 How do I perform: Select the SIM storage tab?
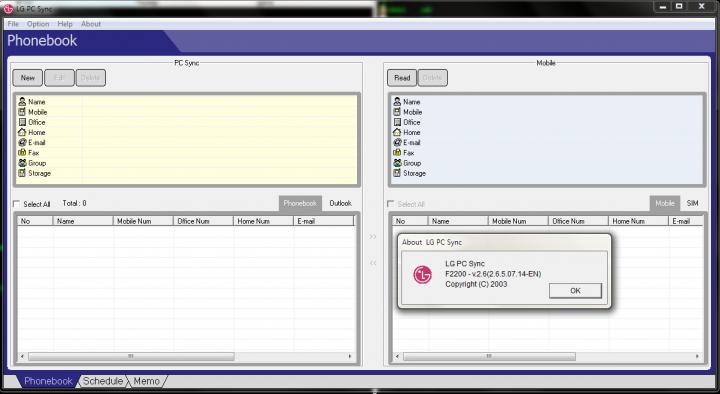point(692,203)
